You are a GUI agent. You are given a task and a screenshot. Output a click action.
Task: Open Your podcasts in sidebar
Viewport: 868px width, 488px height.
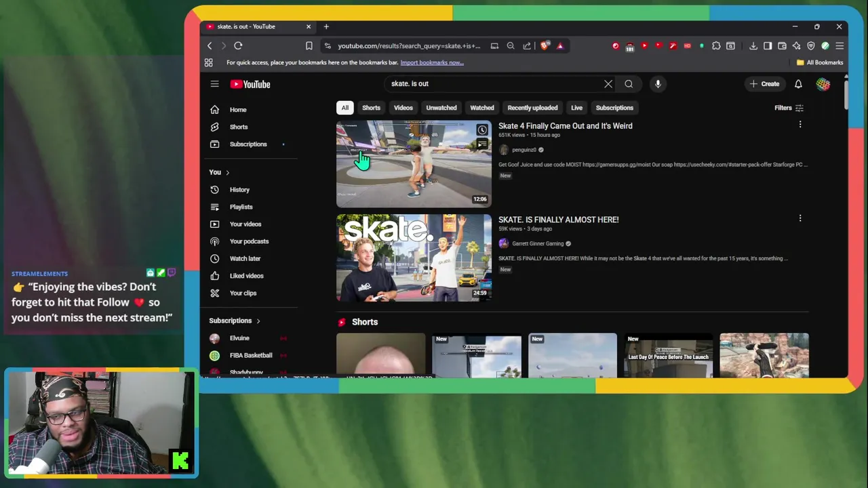click(250, 241)
